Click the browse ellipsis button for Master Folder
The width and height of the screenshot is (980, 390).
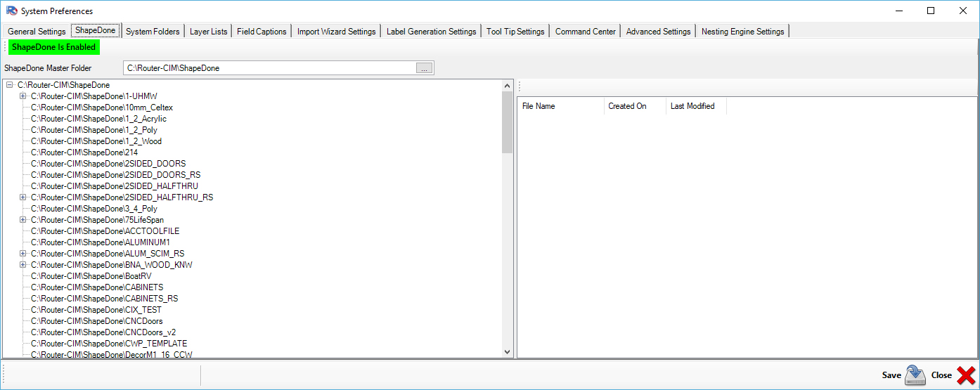[x=424, y=68]
